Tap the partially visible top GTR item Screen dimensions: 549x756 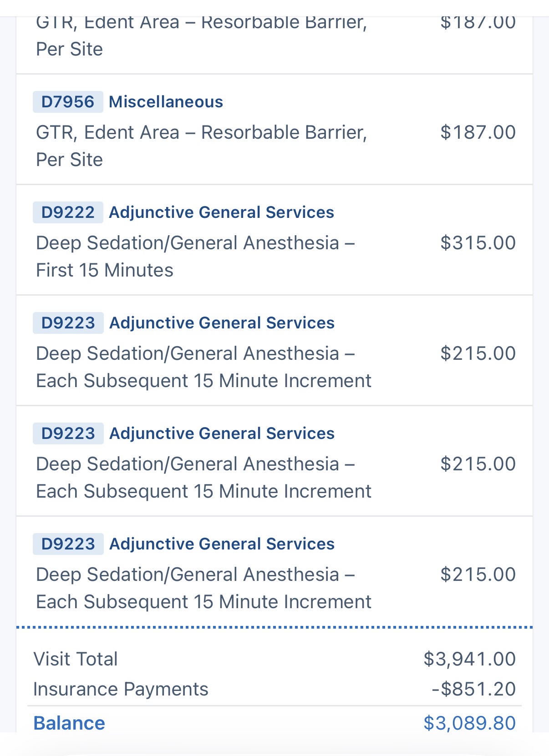point(201,35)
